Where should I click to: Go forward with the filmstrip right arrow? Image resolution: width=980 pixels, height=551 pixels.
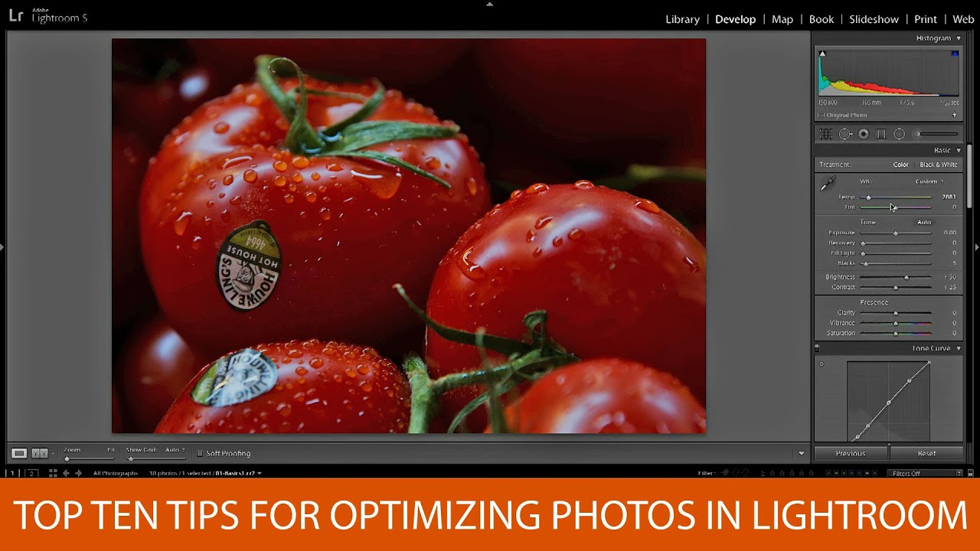[78, 473]
